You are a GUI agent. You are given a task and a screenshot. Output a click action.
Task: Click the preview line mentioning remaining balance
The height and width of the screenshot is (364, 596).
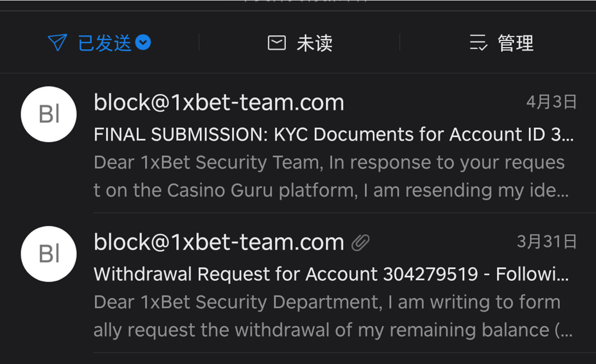(x=333, y=330)
